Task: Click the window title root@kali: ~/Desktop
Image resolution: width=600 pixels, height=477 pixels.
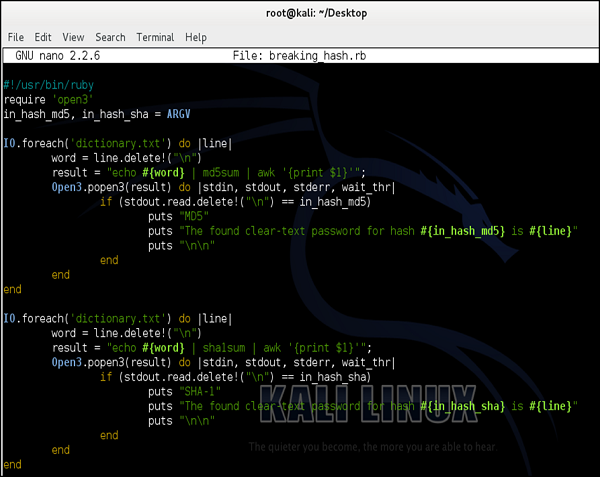Action: tap(316, 13)
